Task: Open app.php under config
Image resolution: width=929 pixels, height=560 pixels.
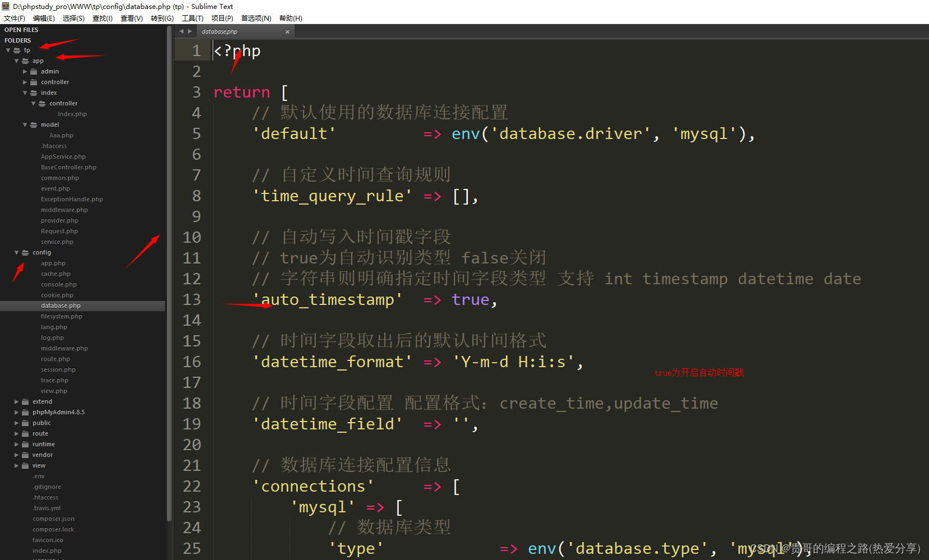Action: [x=53, y=263]
